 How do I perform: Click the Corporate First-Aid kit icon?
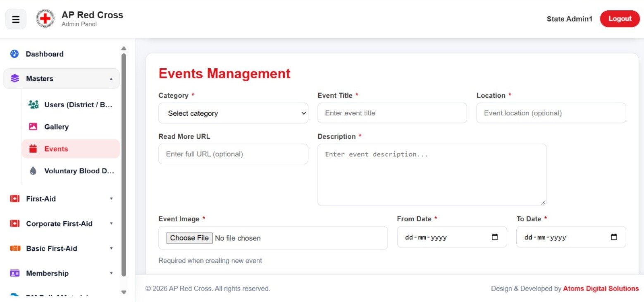pyautogui.click(x=15, y=223)
